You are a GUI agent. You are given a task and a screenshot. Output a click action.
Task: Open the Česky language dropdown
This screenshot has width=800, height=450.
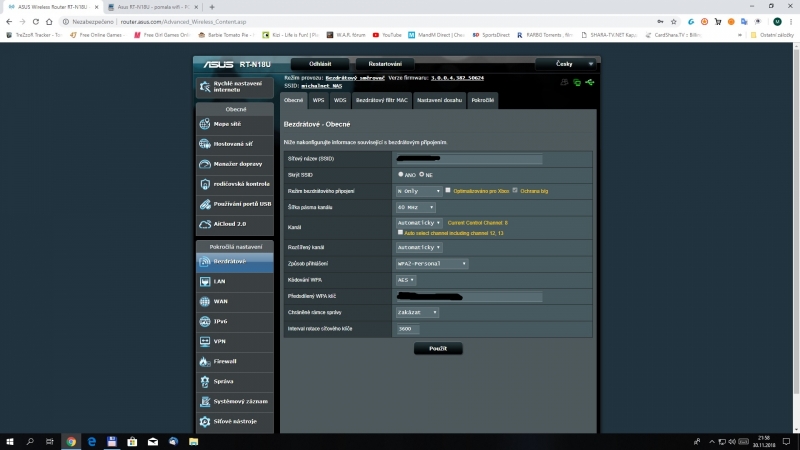(x=567, y=64)
